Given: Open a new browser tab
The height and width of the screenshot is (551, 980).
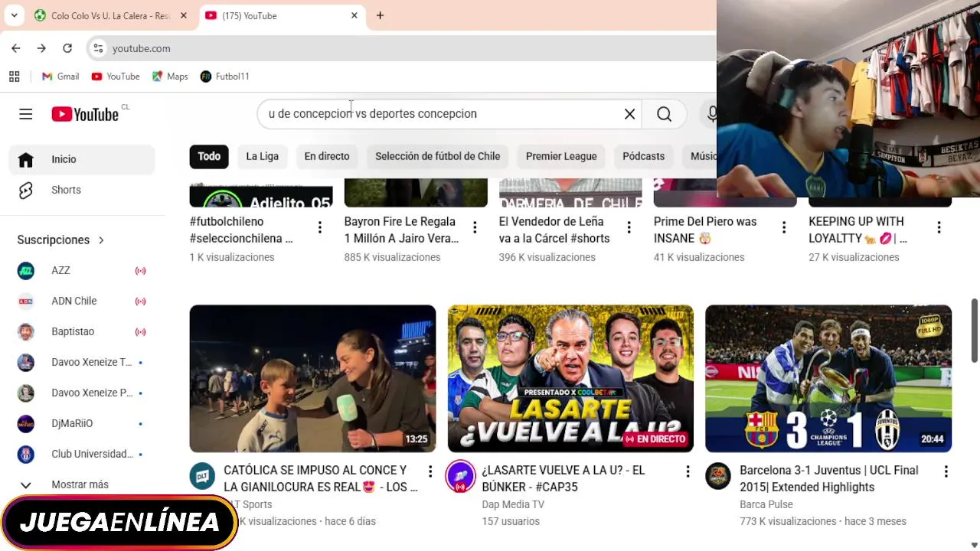Looking at the screenshot, I should pyautogui.click(x=380, y=15).
